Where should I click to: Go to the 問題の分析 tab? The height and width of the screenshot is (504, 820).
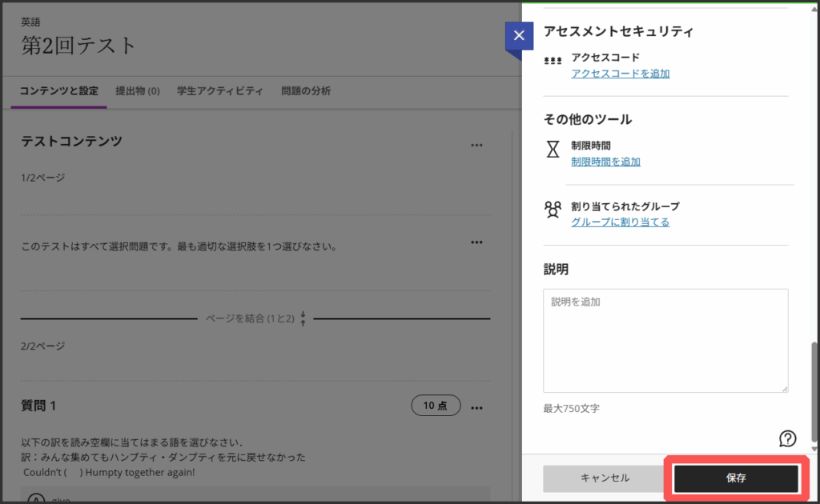click(306, 91)
